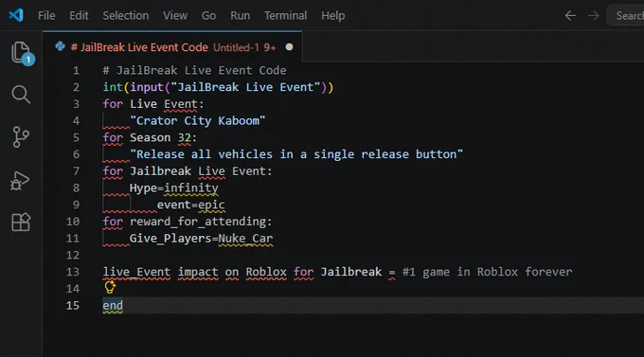Click the string "Crator City Kaboom"
The width and height of the screenshot is (644, 357).
[x=198, y=121]
